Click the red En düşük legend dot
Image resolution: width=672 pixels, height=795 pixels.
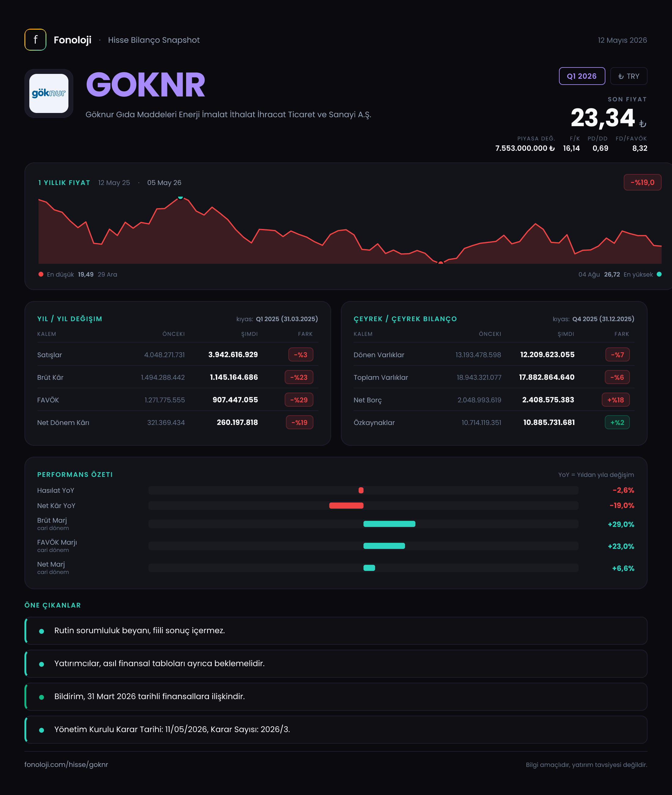(x=41, y=274)
